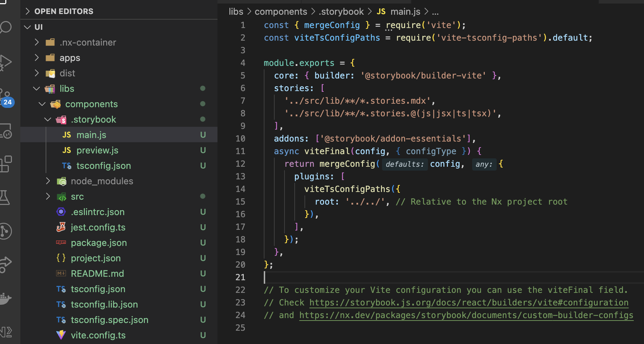Click line number 15 in the editor
Viewport: 644px width, 344px height.
click(x=240, y=201)
